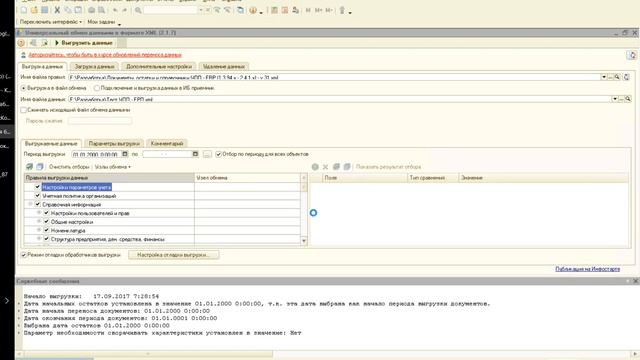Click the magnifier search icon in top toolbar

(138, 10)
